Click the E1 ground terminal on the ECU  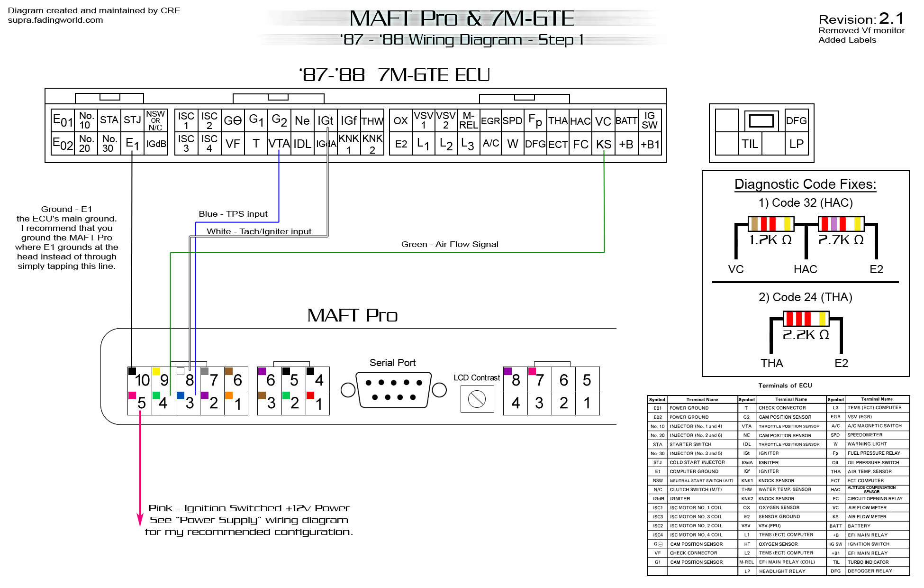[x=132, y=144]
